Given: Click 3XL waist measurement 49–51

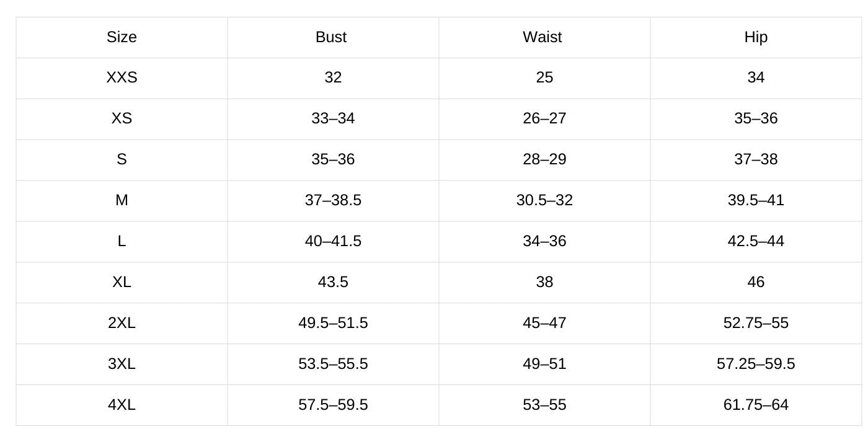Looking at the screenshot, I should tap(544, 364).
